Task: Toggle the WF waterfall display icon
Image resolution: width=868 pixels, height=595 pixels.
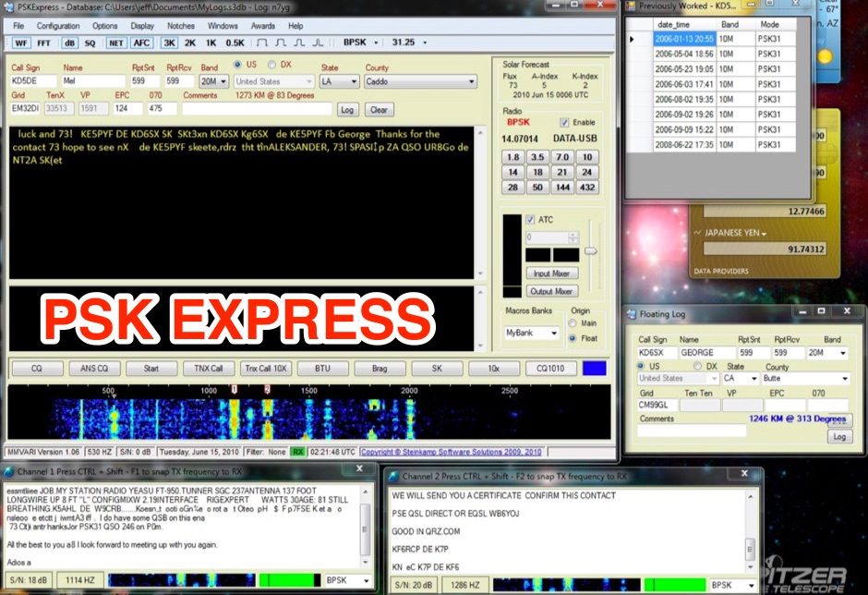Action: (x=20, y=42)
